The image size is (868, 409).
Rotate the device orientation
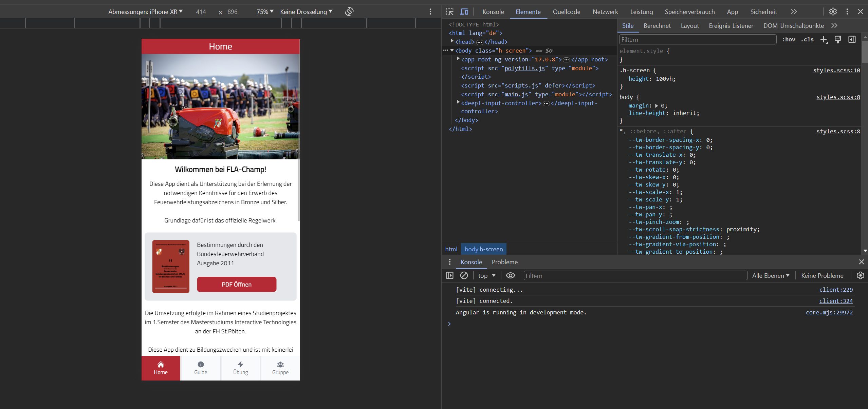(x=349, y=12)
